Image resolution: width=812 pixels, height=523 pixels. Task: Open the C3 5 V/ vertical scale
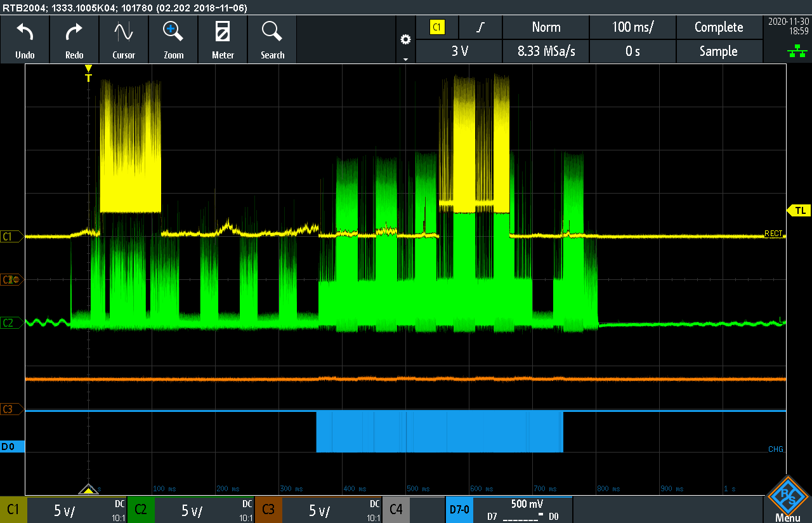332,510
